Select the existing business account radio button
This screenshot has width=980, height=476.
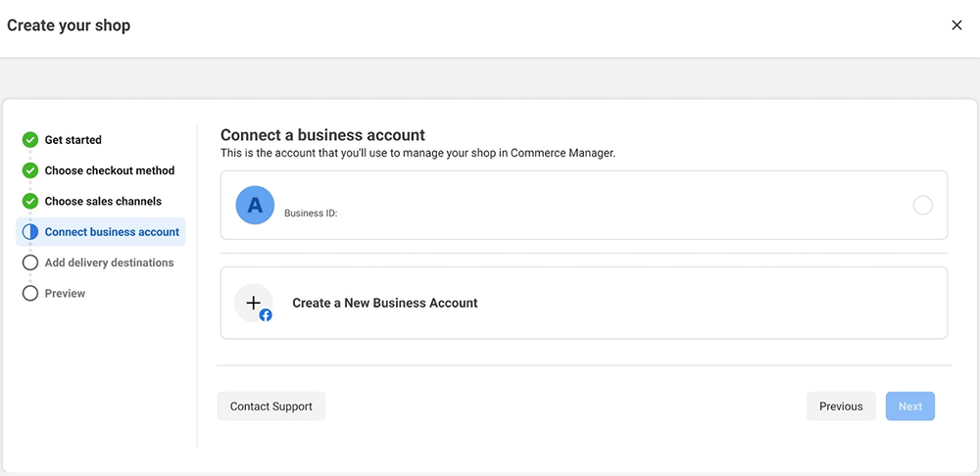[922, 205]
